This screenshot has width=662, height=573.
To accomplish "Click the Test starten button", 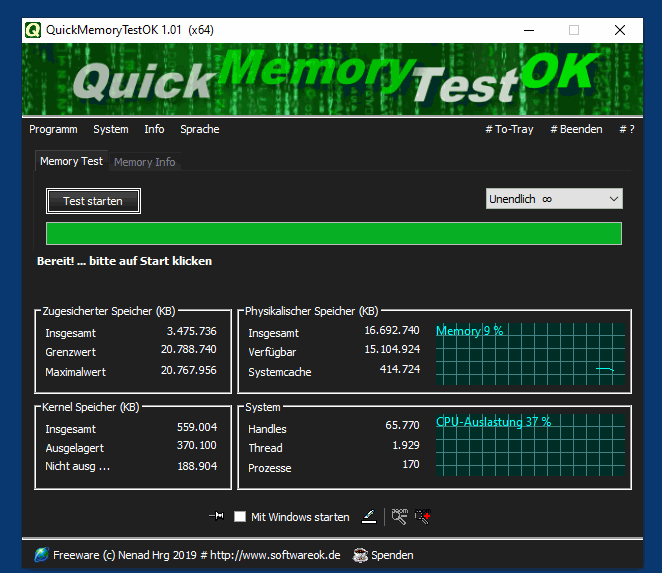I will click(93, 201).
